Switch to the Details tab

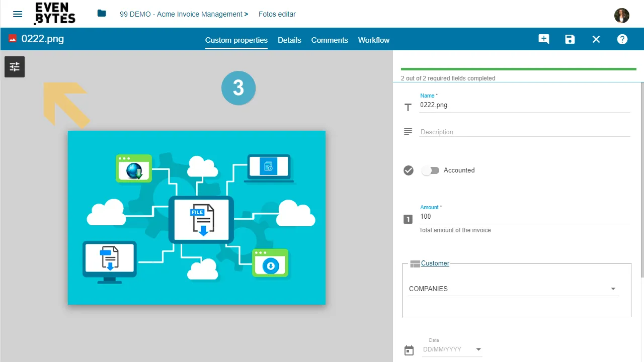point(289,40)
